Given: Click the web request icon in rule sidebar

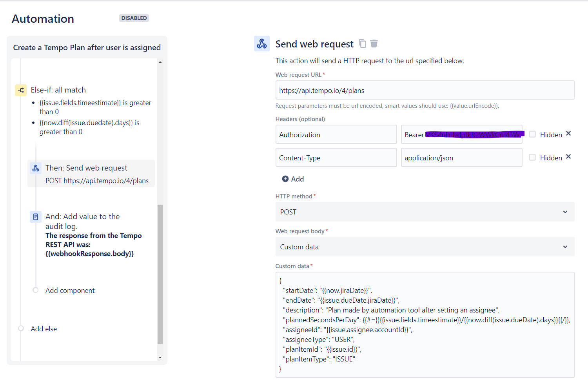Looking at the screenshot, I should (36, 168).
